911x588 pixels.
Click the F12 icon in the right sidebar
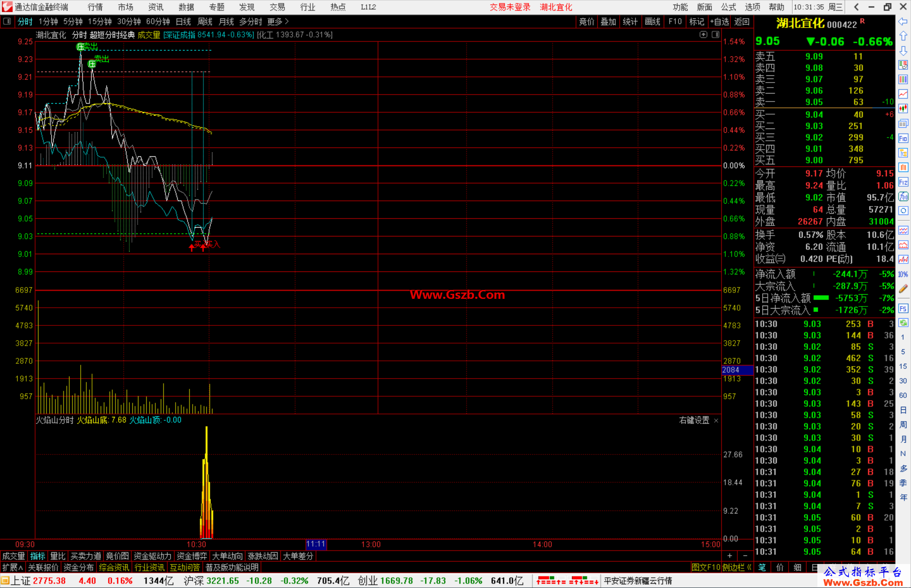click(903, 182)
